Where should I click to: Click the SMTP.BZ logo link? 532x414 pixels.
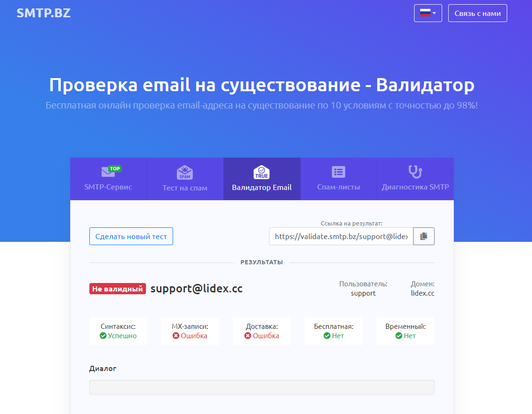(44, 13)
